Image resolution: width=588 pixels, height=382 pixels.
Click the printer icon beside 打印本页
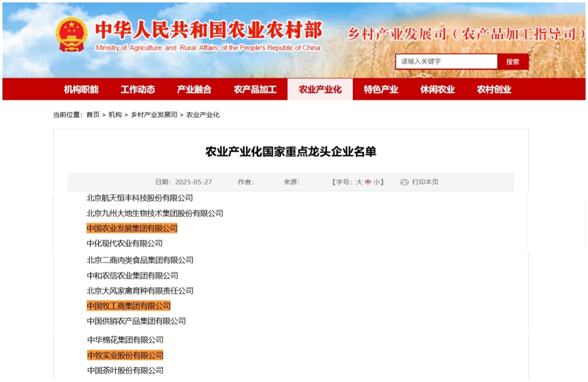(404, 182)
